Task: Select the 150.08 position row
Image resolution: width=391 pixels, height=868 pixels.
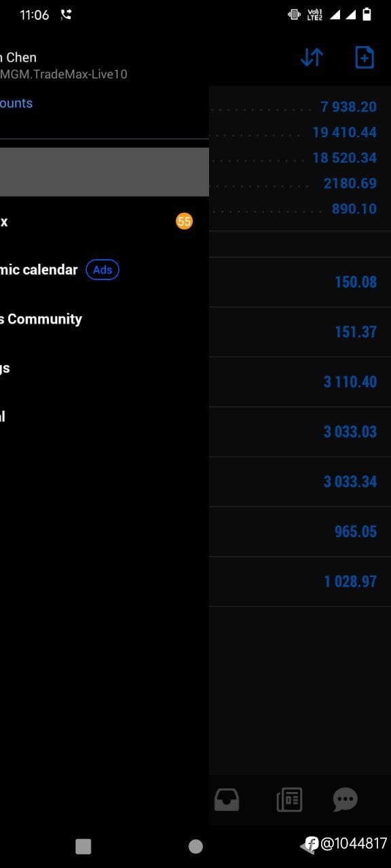Action: tap(300, 282)
